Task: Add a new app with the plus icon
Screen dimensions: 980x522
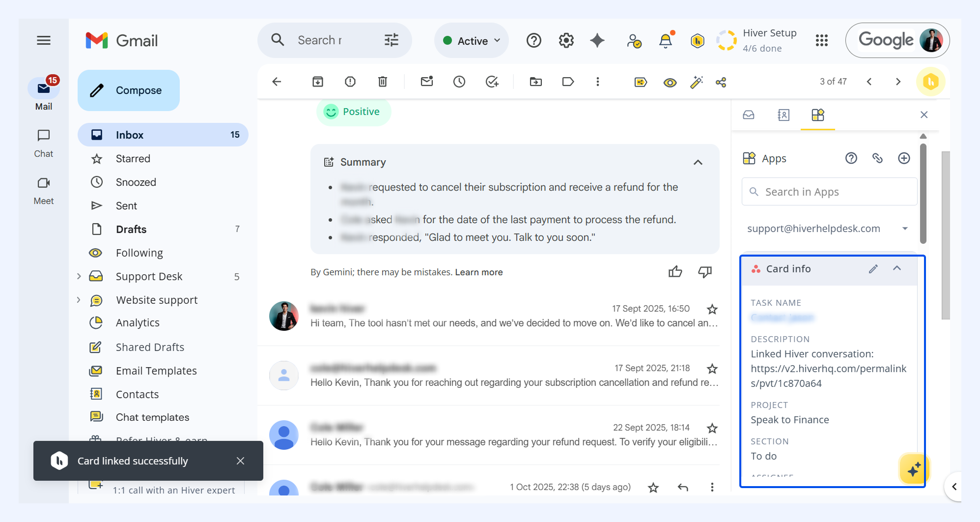Action: pos(904,158)
